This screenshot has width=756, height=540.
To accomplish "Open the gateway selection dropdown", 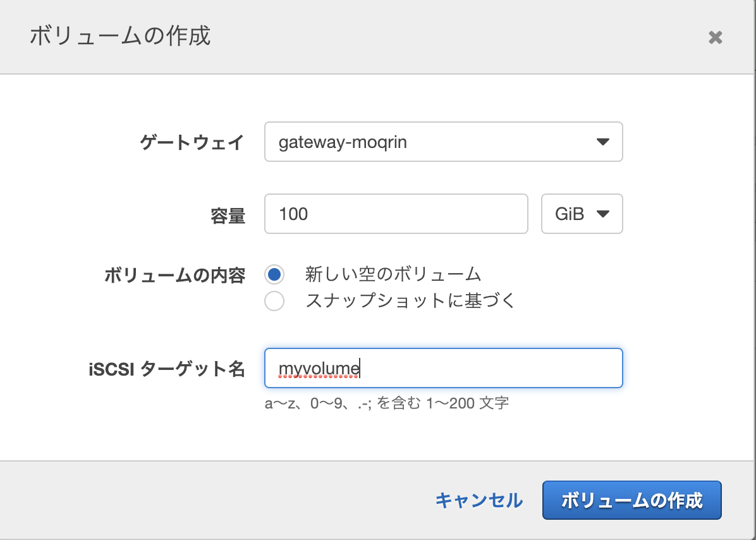I will click(x=442, y=142).
